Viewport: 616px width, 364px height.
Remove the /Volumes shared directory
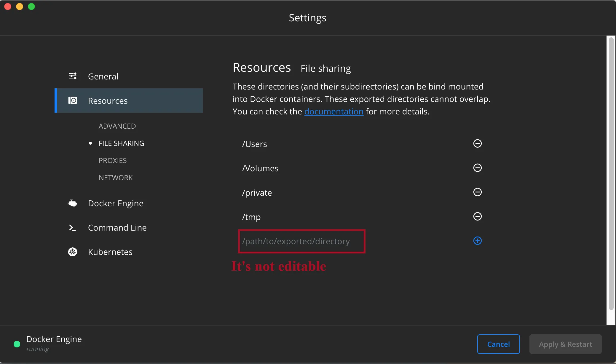pos(477,168)
